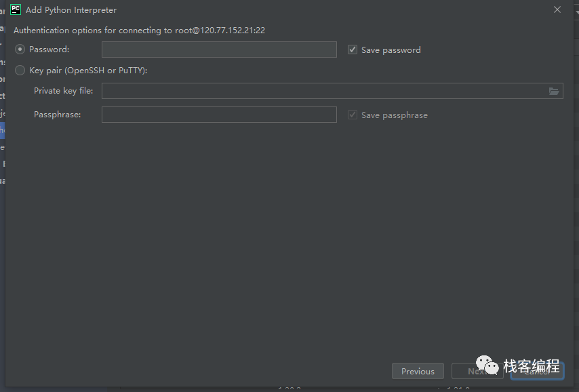The height and width of the screenshot is (392, 579).
Task: Toggle the Save passphrase checkbox
Action: 353,115
